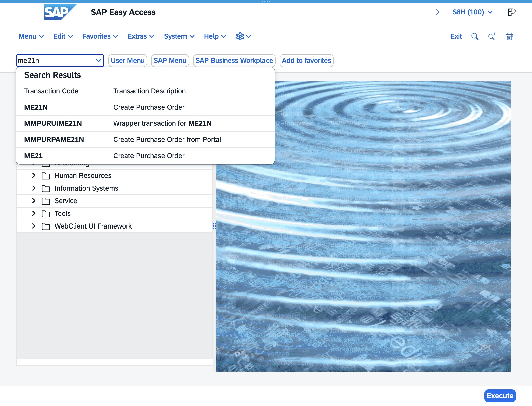
Task: Select the Tools folder icon
Action: click(x=46, y=214)
